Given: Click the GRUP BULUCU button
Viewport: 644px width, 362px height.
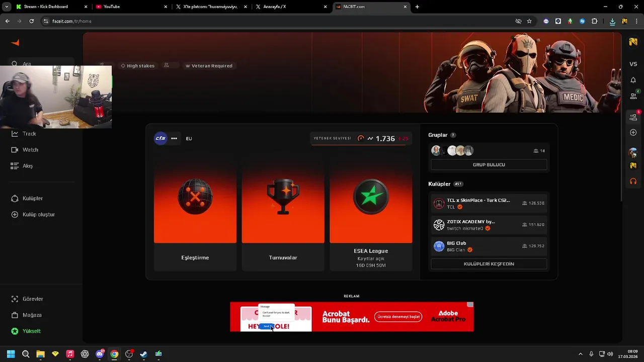Looking at the screenshot, I should click(489, 165).
